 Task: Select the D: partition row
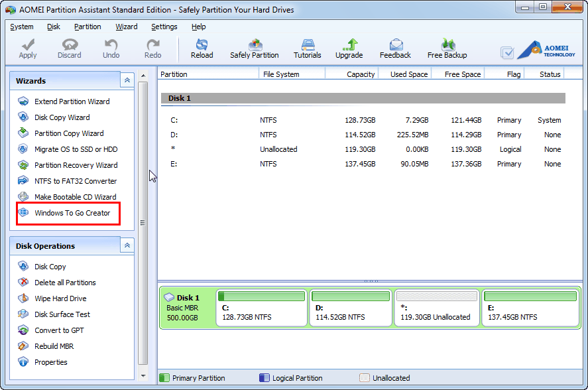click(363, 135)
